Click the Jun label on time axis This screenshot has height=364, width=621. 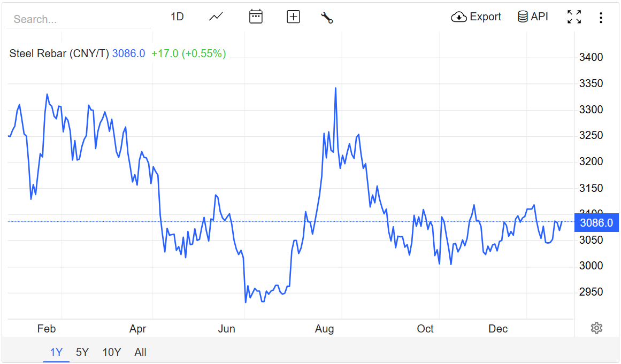pos(226,329)
